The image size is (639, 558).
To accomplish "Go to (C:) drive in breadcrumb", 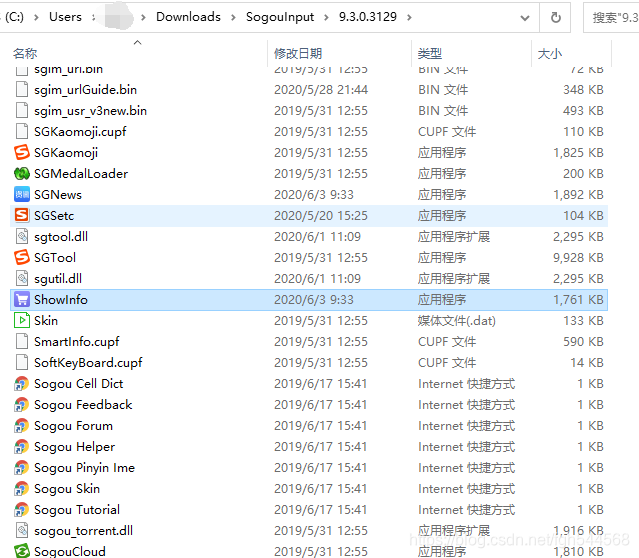I will pos(14,17).
